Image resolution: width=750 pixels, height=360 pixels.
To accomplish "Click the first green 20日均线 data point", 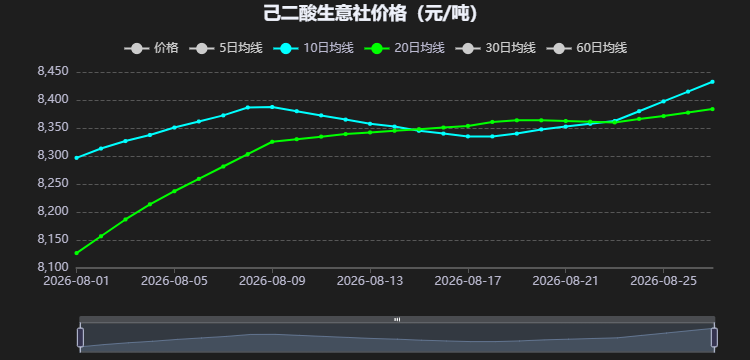I will pyautogui.click(x=77, y=253).
